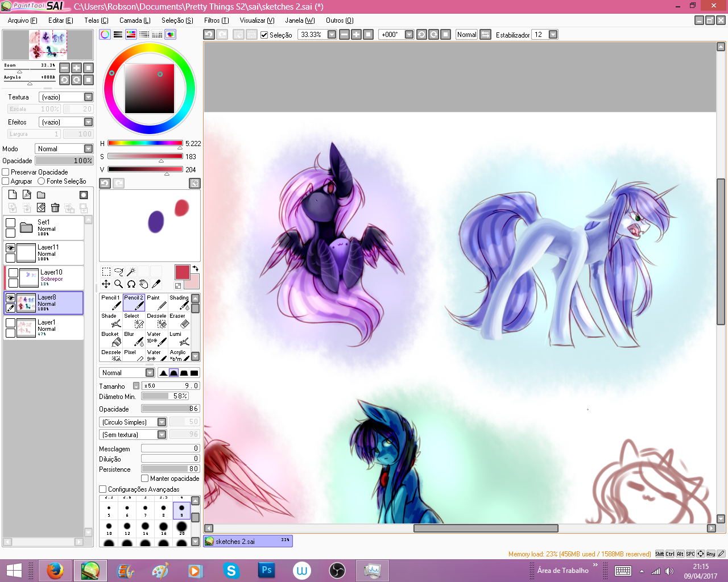Screen dimensions: 728x582
Task: Adjust the brush Opacidade slider
Action: [x=170, y=409]
